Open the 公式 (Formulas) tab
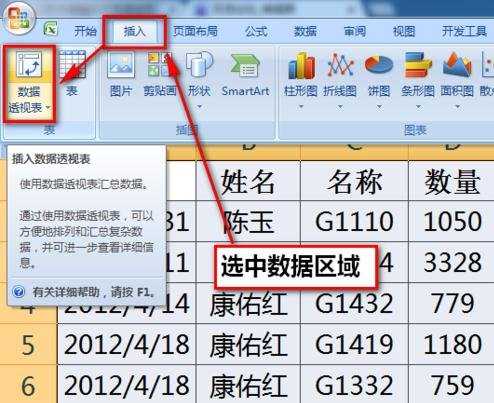This screenshot has width=494, height=403. [256, 31]
